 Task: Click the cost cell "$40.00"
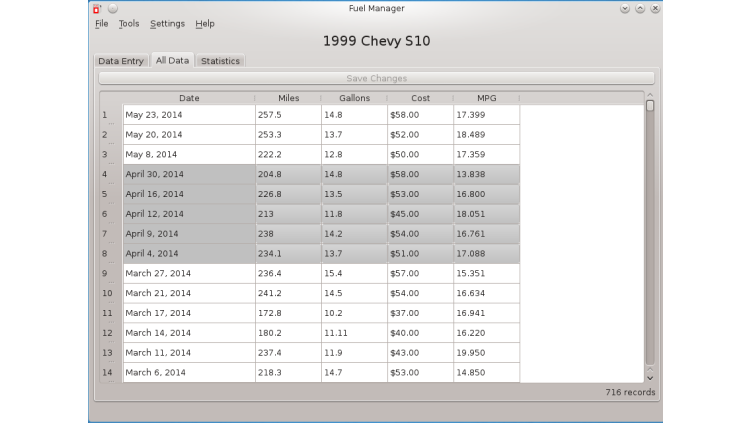[421, 333]
